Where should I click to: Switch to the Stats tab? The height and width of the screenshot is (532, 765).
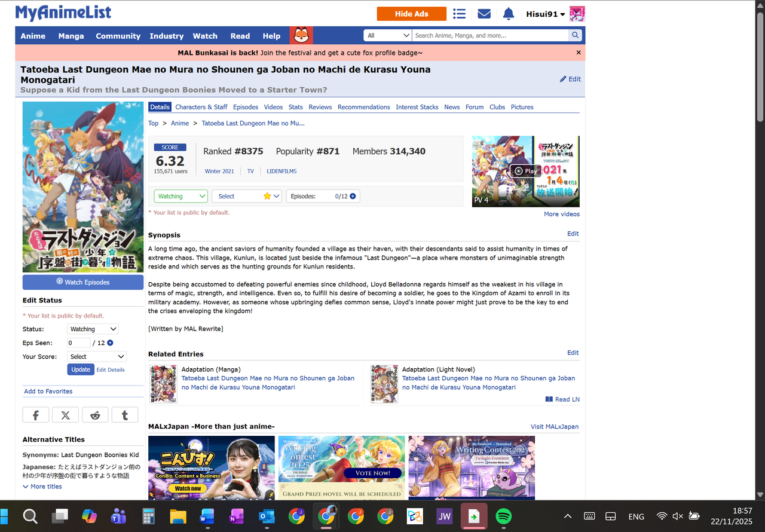coord(296,107)
